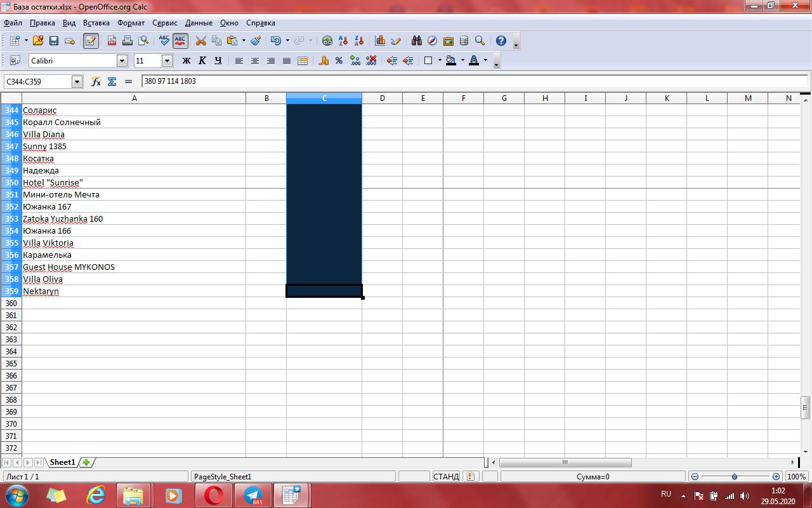This screenshot has height=508, width=812.
Task: Open Find & Replace binoculars icon
Action: click(x=417, y=41)
